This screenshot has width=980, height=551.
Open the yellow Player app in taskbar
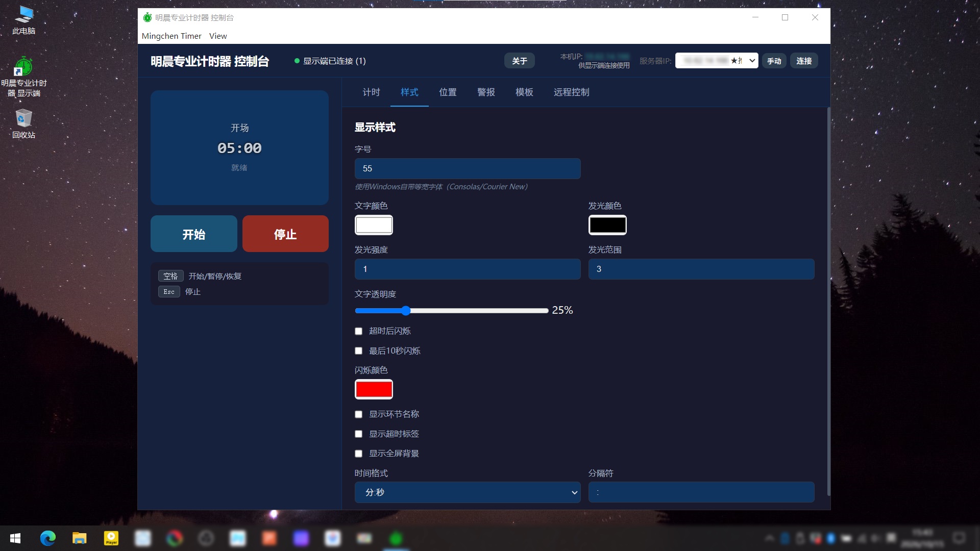click(111, 538)
